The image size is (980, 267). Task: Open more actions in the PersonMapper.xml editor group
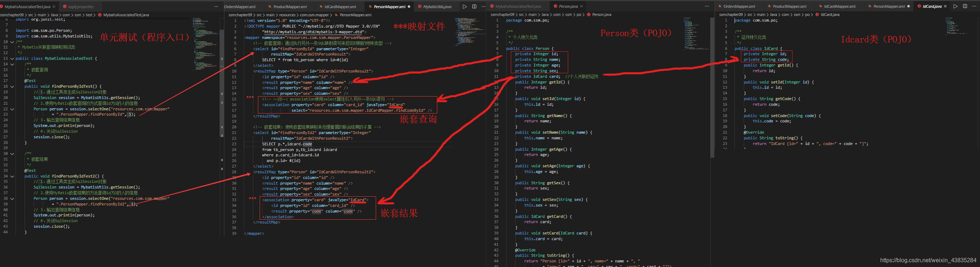tap(484, 6)
